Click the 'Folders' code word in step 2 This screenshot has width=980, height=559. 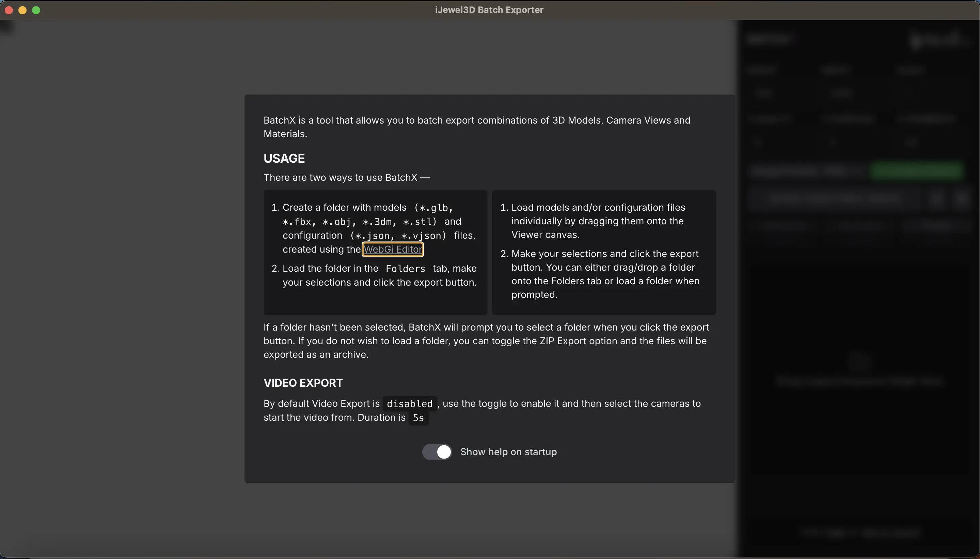[406, 269]
